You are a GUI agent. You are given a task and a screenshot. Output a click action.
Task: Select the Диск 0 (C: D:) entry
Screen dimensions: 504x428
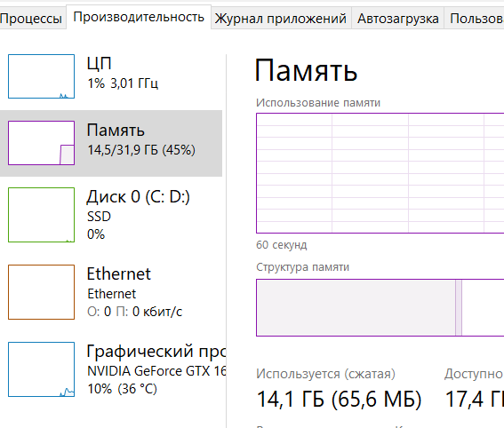click(x=111, y=215)
